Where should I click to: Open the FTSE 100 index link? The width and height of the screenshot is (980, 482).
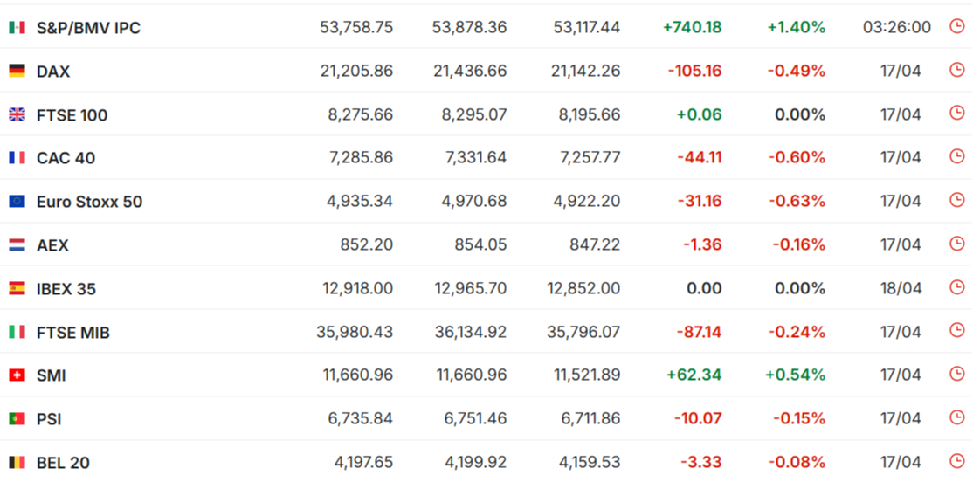(x=72, y=115)
